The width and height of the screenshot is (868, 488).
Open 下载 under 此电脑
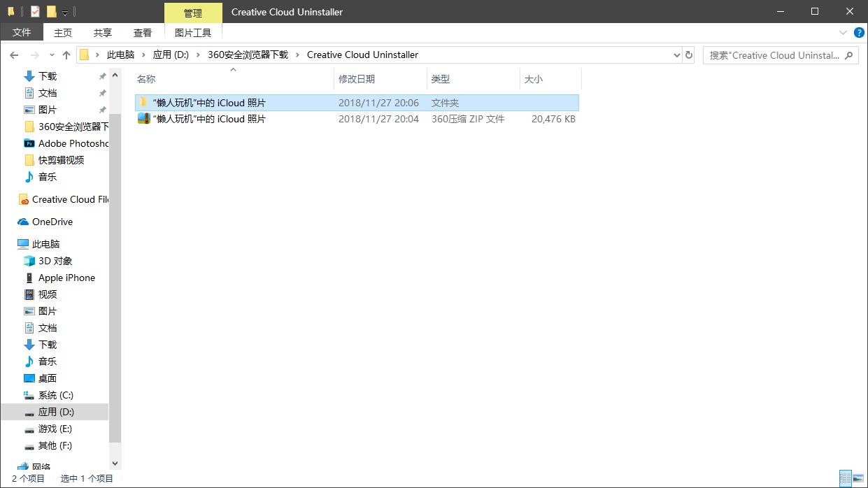[48, 345]
